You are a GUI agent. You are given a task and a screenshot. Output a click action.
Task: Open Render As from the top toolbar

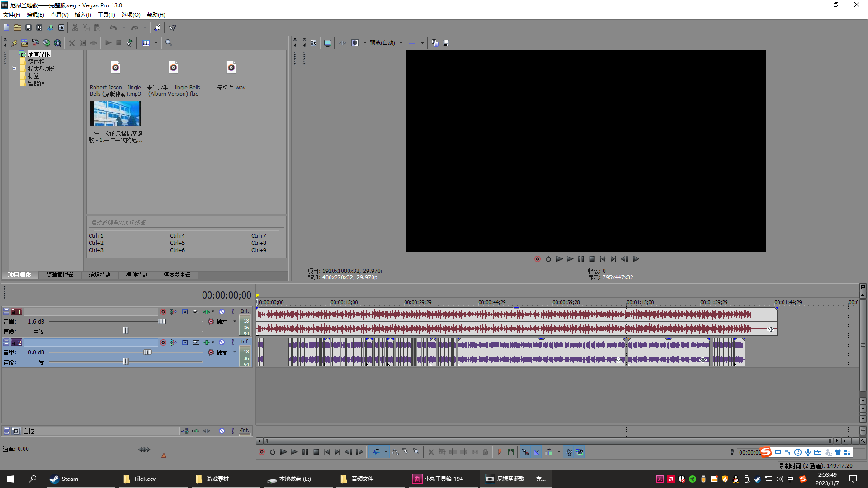click(x=50, y=28)
